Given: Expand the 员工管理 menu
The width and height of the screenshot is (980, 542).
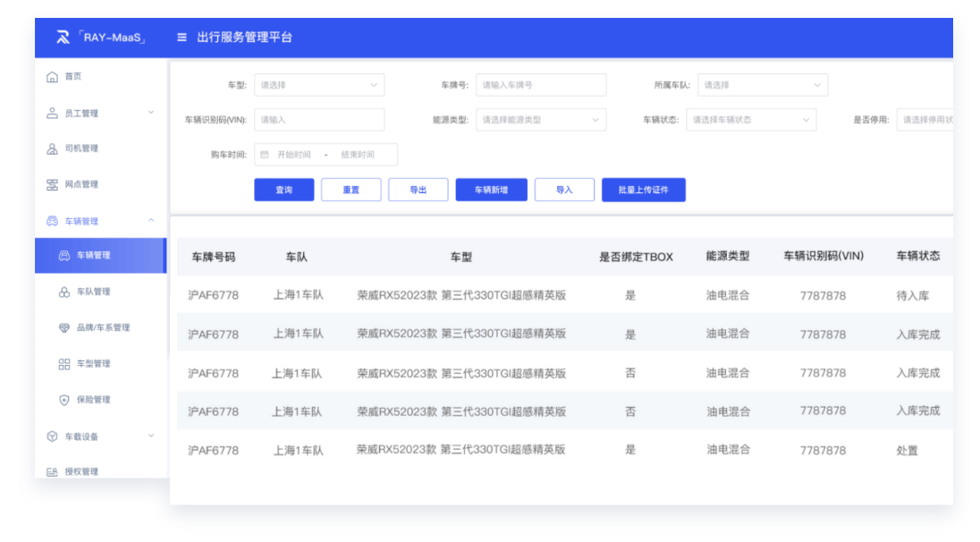Looking at the screenshot, I should click(98, 113).
